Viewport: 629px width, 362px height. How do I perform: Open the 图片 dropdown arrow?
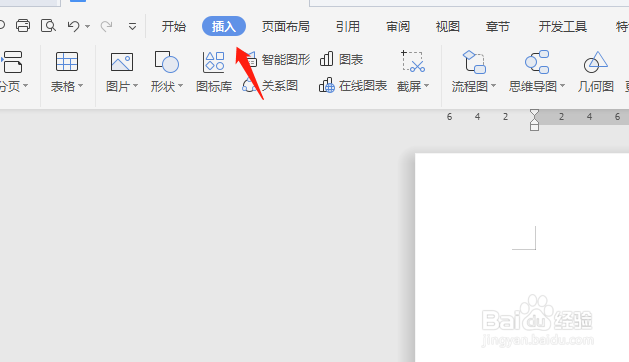tap(136, 85)
